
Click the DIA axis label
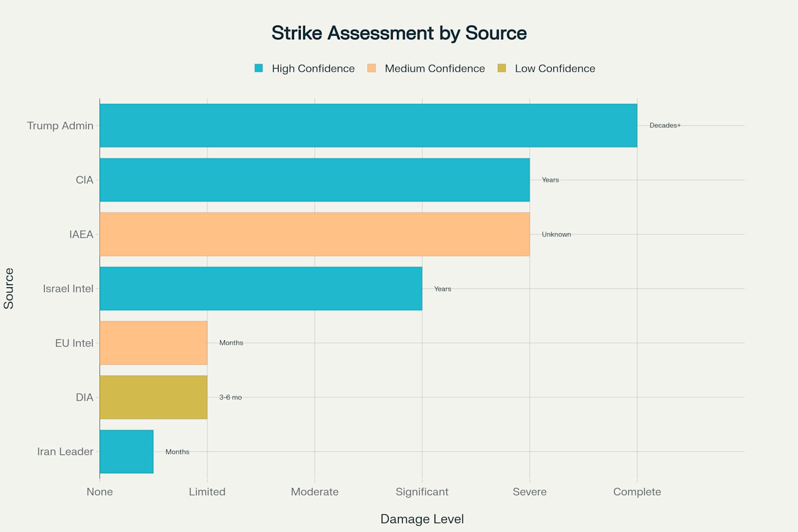[85, 397]
